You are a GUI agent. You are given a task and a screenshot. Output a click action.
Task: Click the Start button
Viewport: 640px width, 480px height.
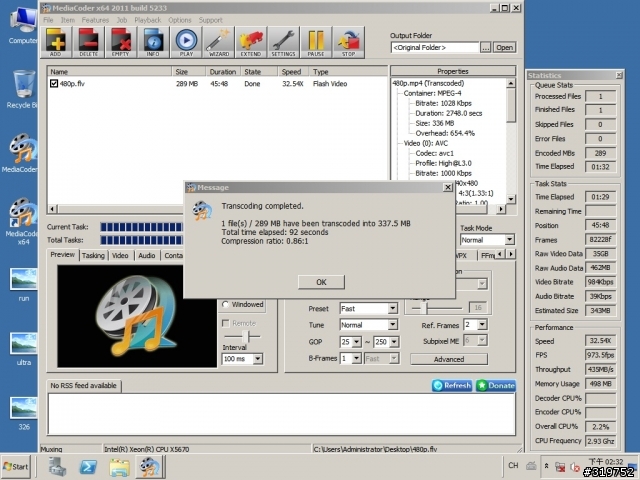(x=16, y=467)
